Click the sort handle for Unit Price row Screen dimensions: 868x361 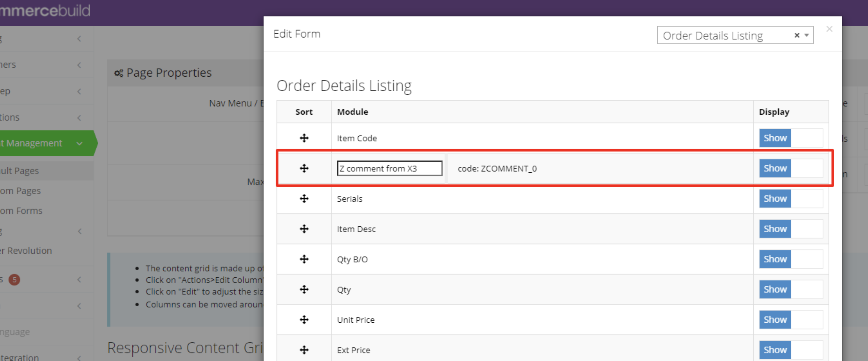pyautogui.click(x=304, y=319)
